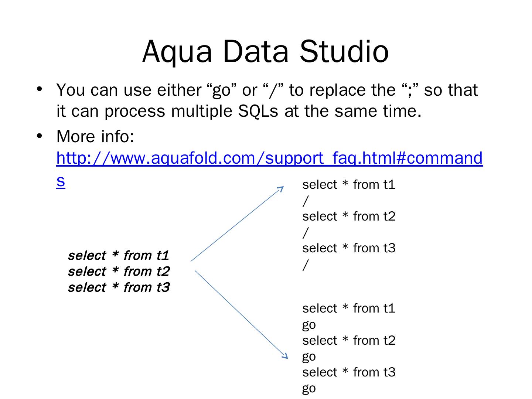
Task: Click the 'Aqua Data Studio' slide title
Action: 265,51
